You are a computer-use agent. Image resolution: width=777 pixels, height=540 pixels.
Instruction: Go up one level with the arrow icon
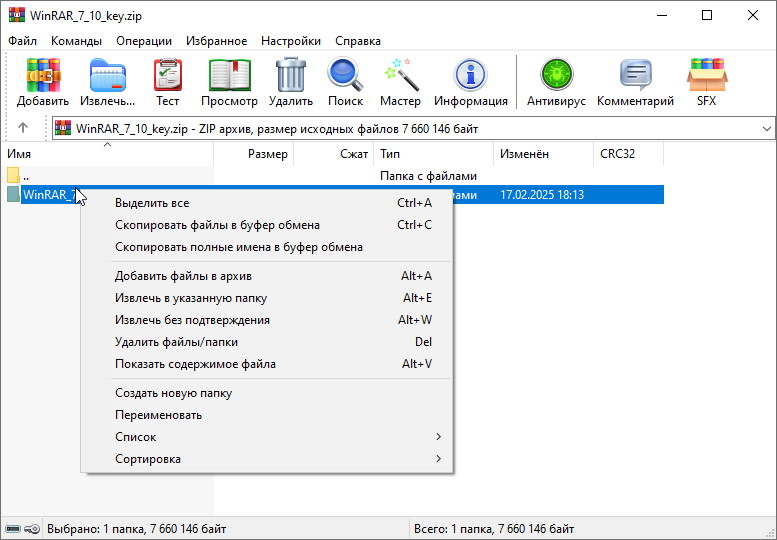pos(23,128)
